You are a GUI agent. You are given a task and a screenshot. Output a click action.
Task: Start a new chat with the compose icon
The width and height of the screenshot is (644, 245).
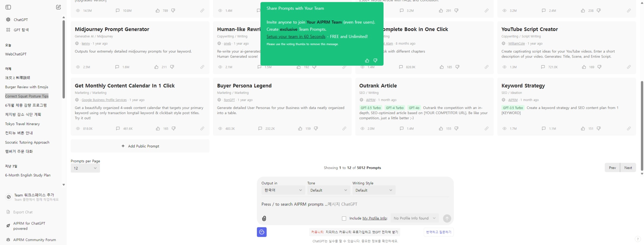(58, 7)
